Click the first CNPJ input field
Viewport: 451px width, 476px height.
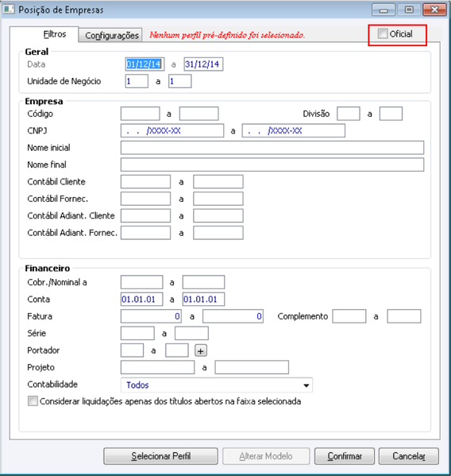pyautogui.click(x=172, y=130)
